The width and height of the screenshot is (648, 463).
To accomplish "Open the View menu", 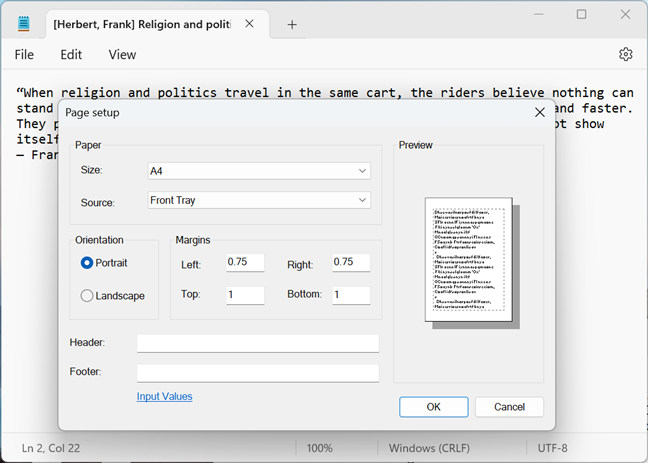I will (x=122, y=55).
